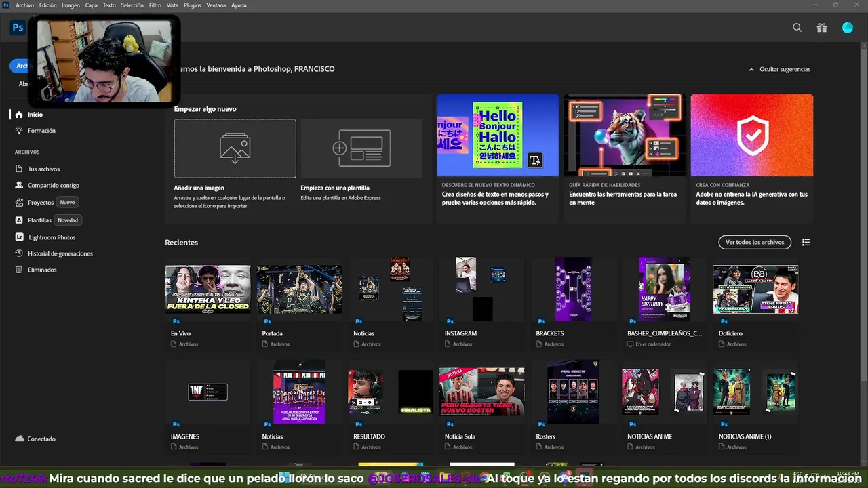
Task: Open Lightroom Photos icon
Action: pos(19,237)
